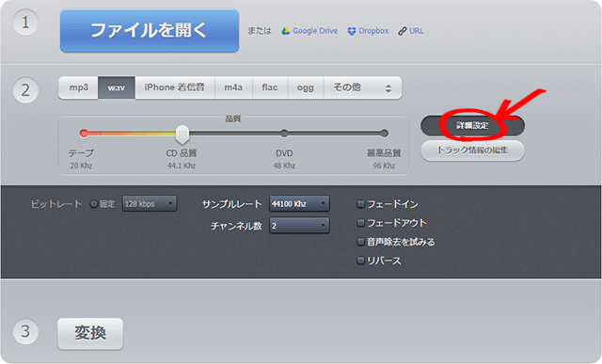Set quality slider to テープ point

[x=84, y=134]
